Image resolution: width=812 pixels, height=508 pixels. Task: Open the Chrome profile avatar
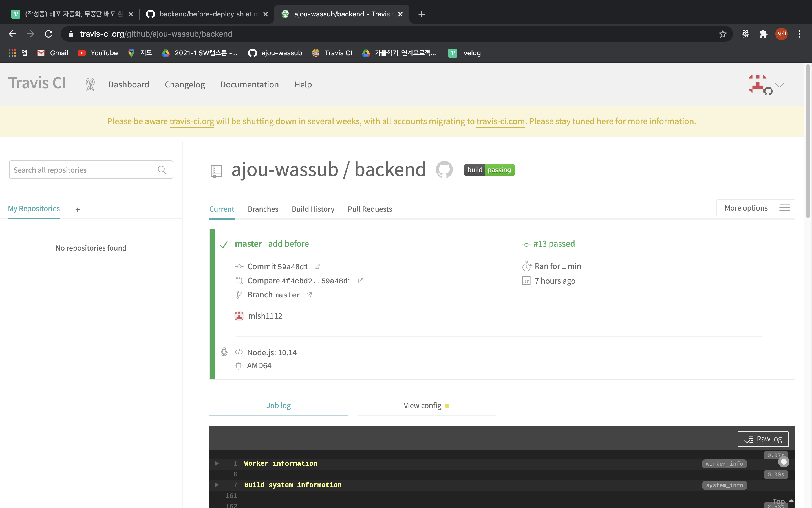coord(782,34)
